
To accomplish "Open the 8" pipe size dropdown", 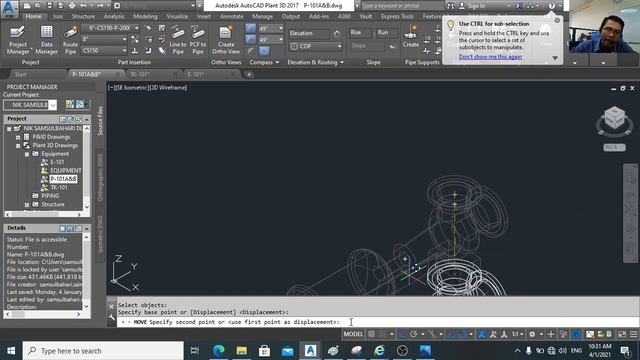I will coord(104,39).
